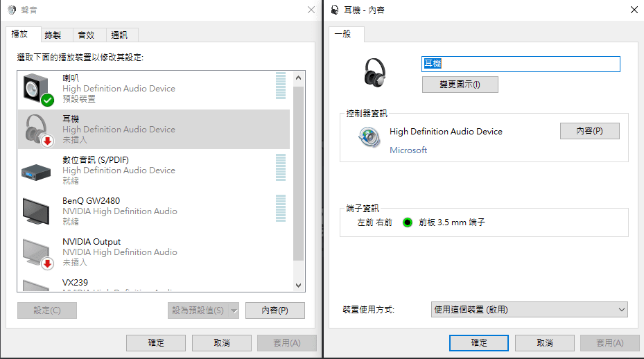Click 取消 in the 聲音 window
644x359 pixels.
[222, 343]
